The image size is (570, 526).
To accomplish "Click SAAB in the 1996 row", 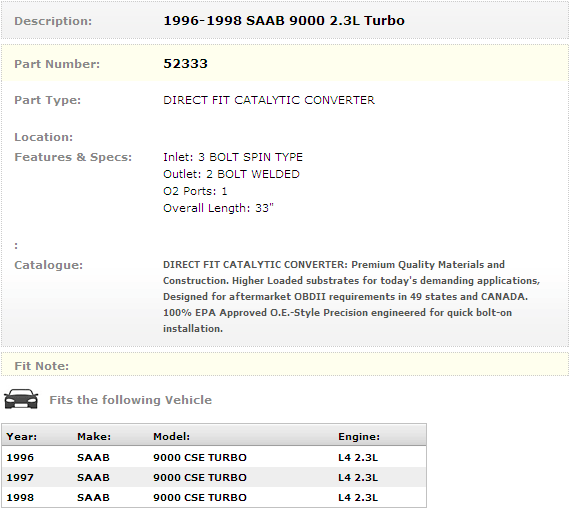I will pyautogui.click(x=93, y=457).
